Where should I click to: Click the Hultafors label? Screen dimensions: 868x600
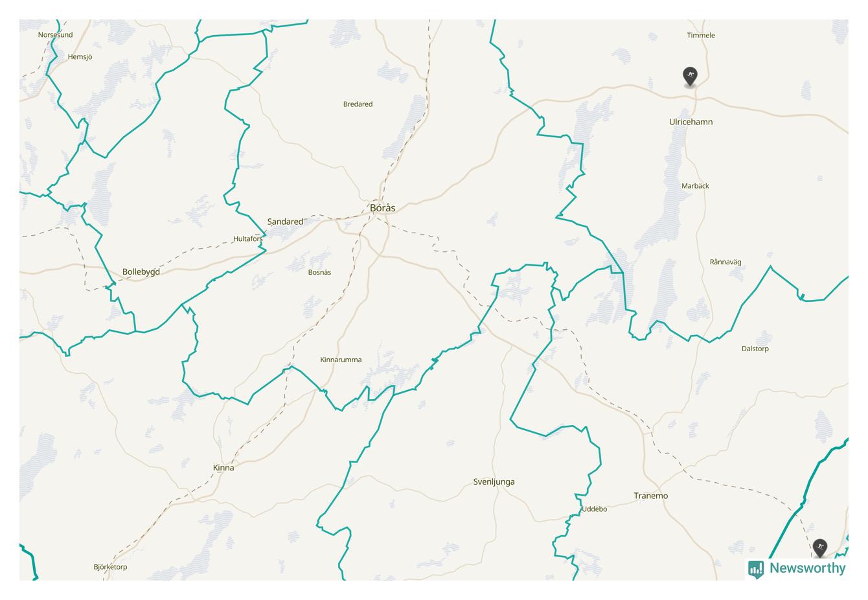click(248, 239)
